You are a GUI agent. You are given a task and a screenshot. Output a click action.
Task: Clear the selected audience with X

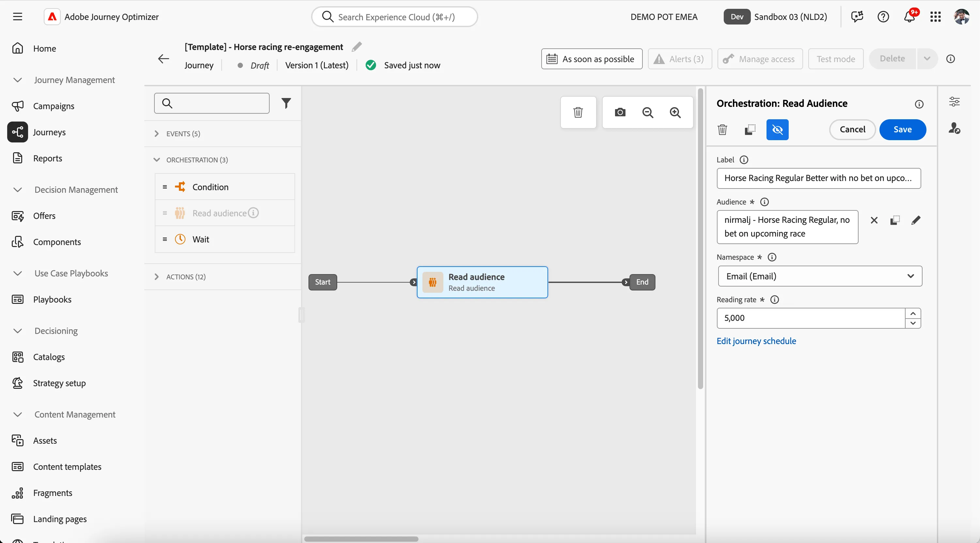click(x=874, y=220)
